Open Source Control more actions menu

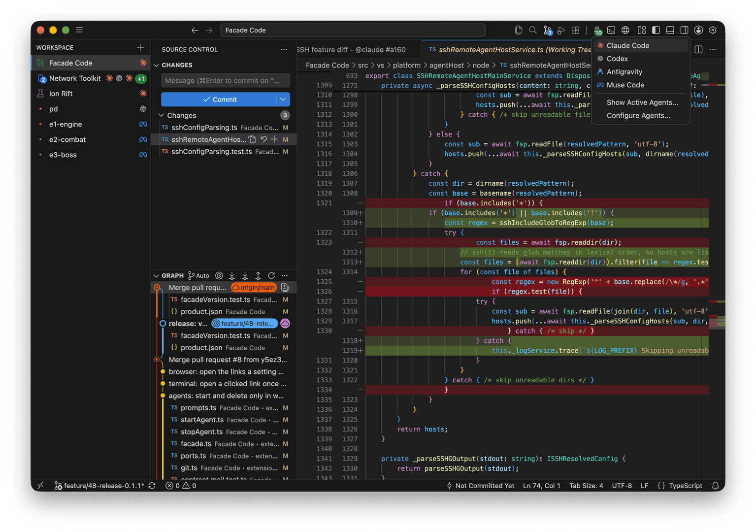284,49
